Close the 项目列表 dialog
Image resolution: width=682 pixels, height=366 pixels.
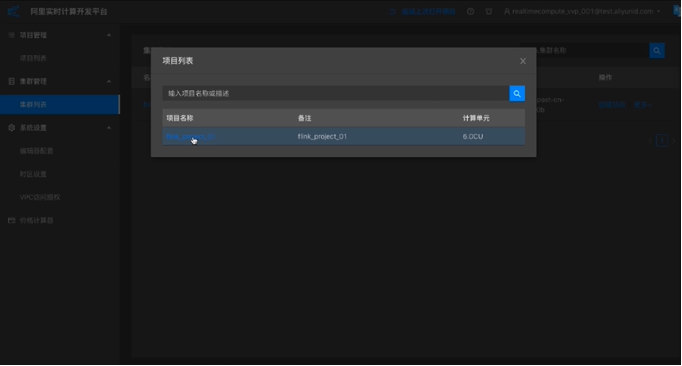[x=523, y=61]
